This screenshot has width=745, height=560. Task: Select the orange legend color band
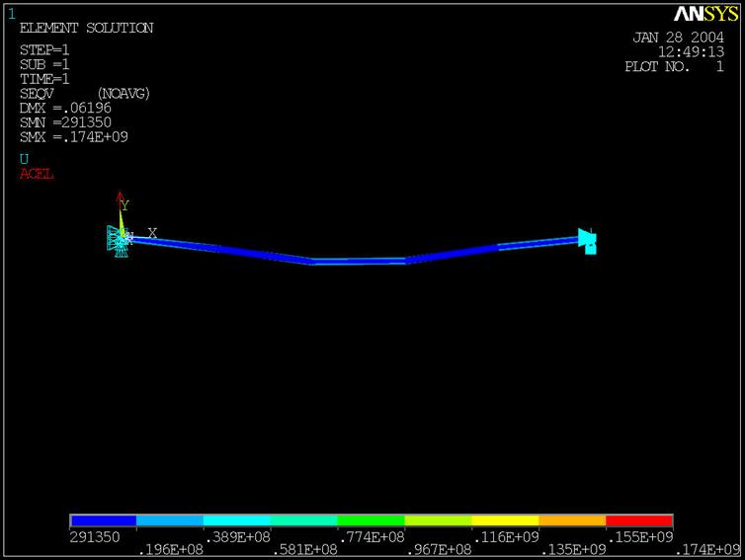click(572, 520)
